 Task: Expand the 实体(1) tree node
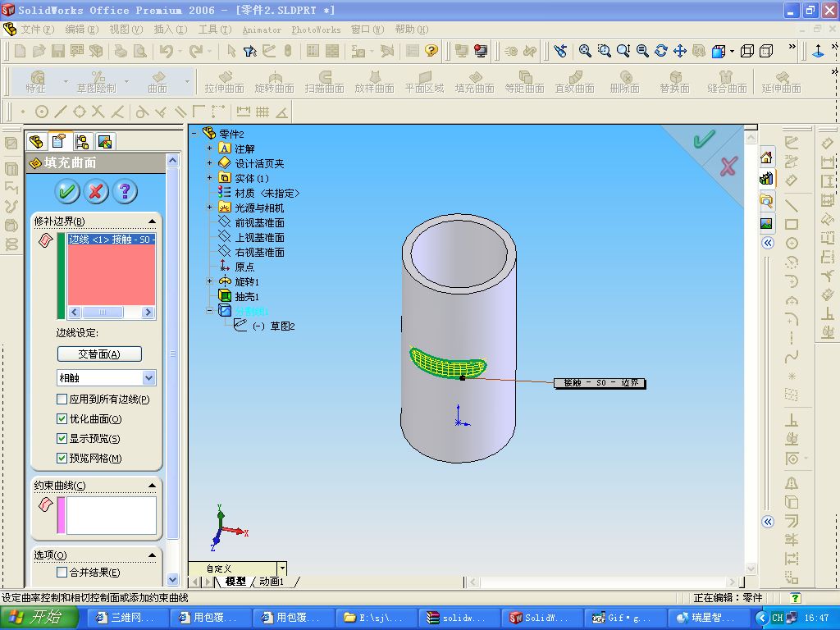pyautogui.click(x=209, y=178)
